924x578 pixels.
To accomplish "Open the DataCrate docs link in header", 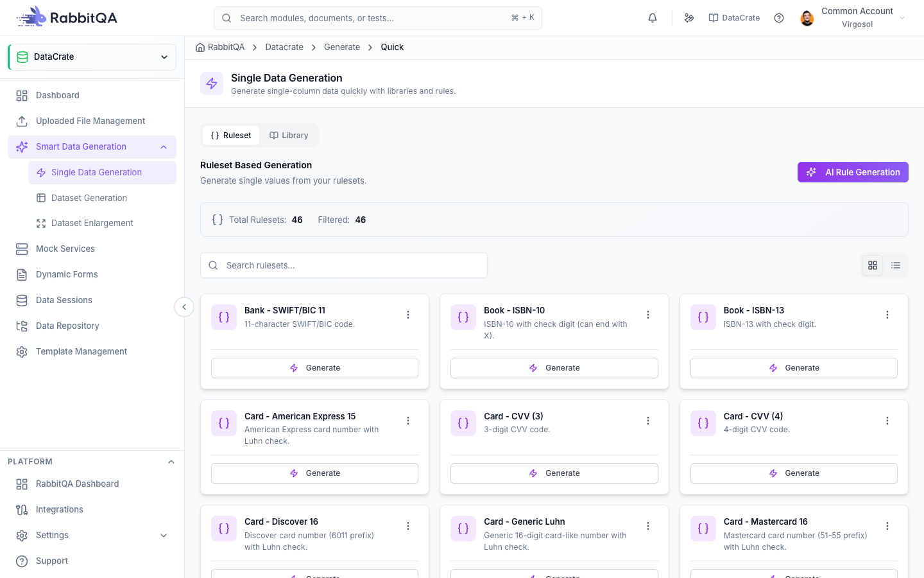I will click(734, 18).
